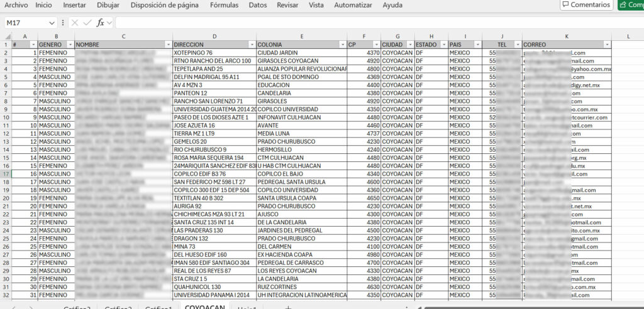Open the Revisar ribbon tab
Viewport: 644px width, 309px height.
tap(287, 5)
